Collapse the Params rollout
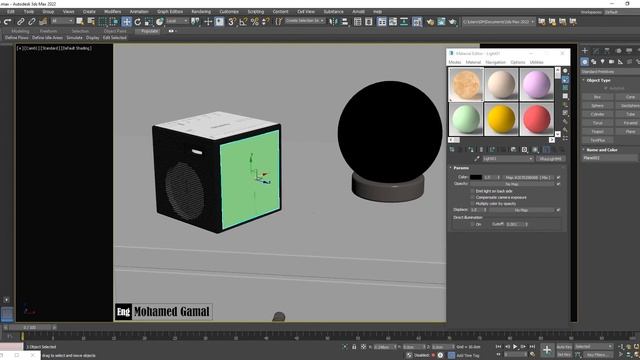Image resolution: width=640 pixels, height=360 pixels. coord(461,168)
